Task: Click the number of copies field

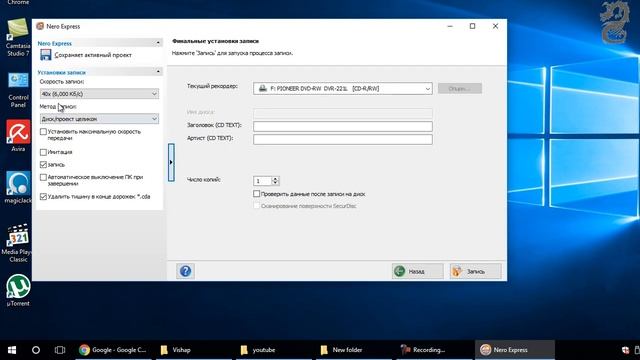Action: pos(262,181)
